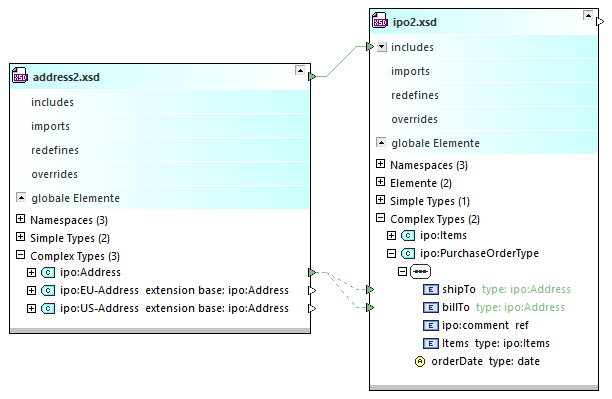Click the sequence compositor icon
612x399 pixels.
click(x=420, y=271)
